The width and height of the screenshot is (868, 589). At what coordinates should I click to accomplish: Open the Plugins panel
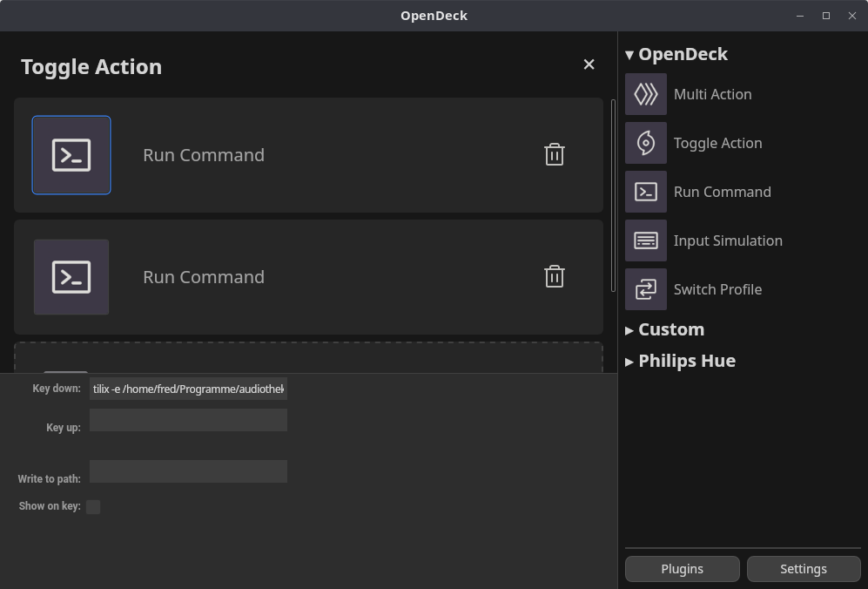pos(682,568)
